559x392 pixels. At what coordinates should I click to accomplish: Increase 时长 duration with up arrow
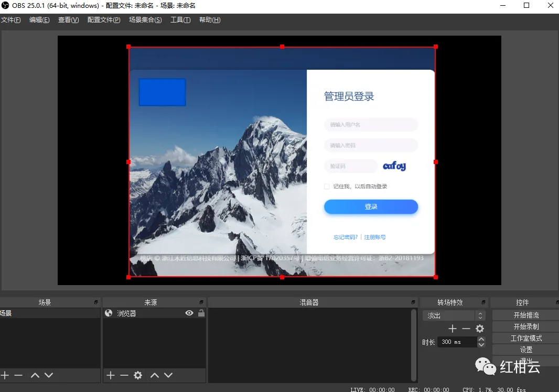pos(481,339)
